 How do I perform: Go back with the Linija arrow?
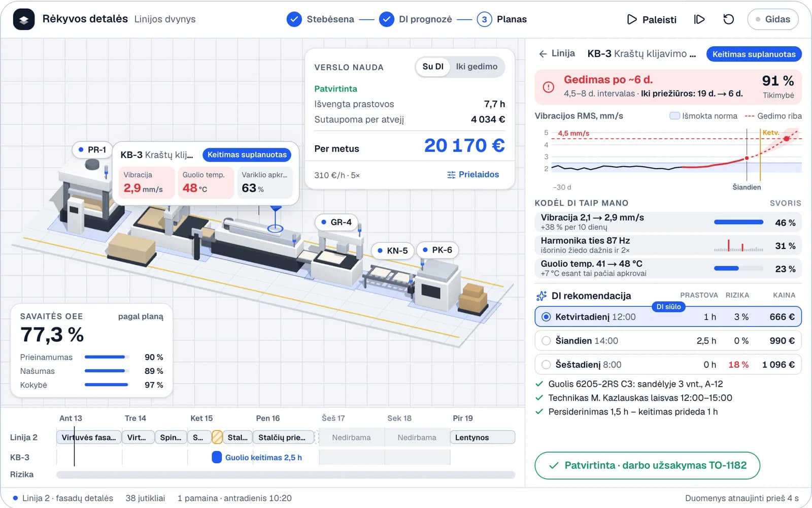(x=557, y=53)
